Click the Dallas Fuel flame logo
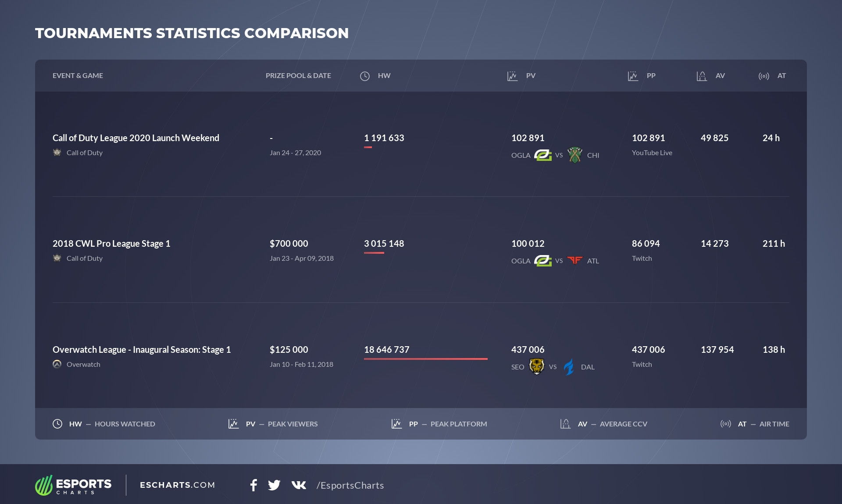 (x=569, y=367)
